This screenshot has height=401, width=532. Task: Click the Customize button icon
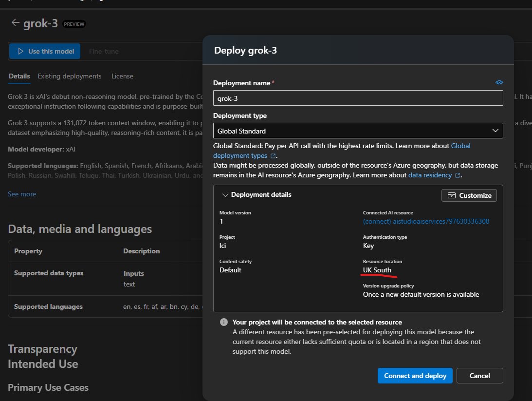pyautogui.click(x=452, y=195)
